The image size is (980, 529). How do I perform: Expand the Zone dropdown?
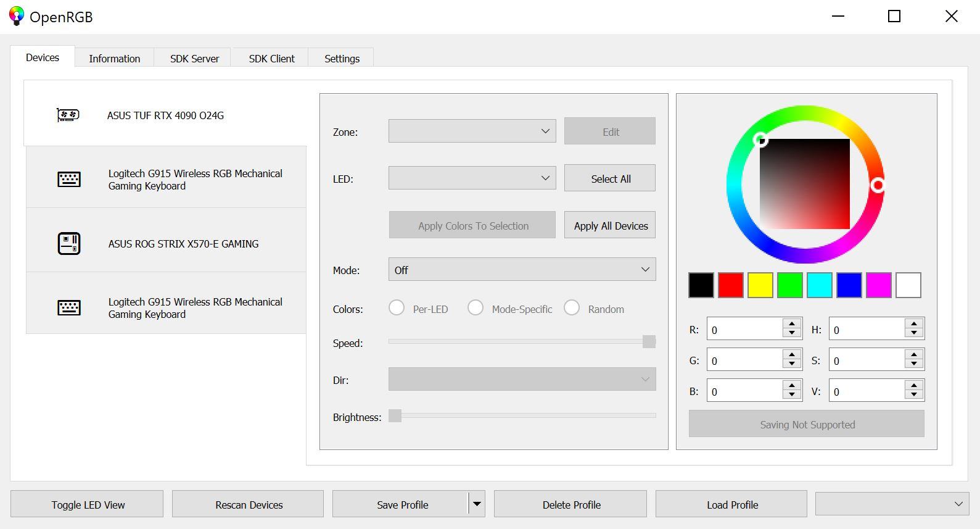coord(472,131)
